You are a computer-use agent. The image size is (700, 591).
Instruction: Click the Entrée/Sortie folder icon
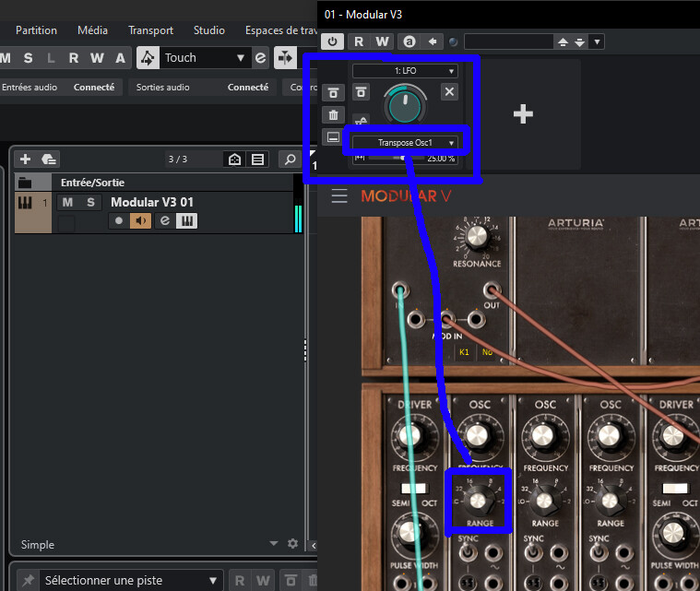25,183
